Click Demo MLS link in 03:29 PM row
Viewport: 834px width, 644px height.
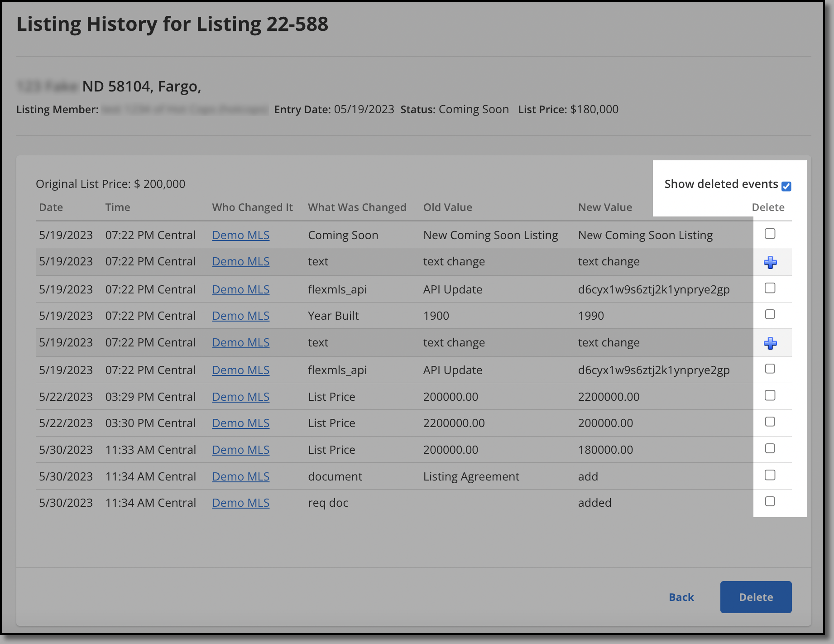click(241, 397)
